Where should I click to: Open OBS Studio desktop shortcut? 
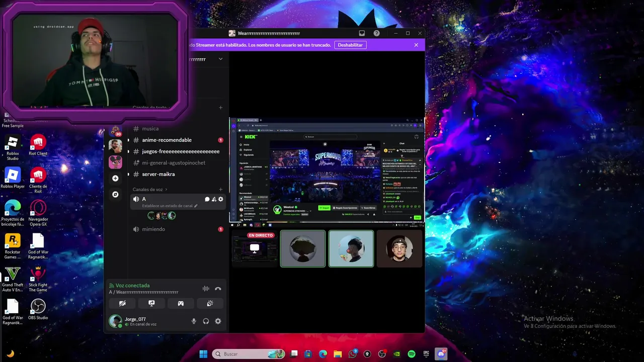tap(38, 310)
